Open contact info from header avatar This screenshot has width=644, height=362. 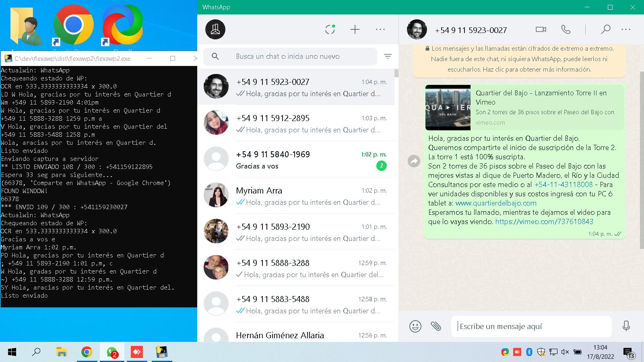(x=417, y=29)
